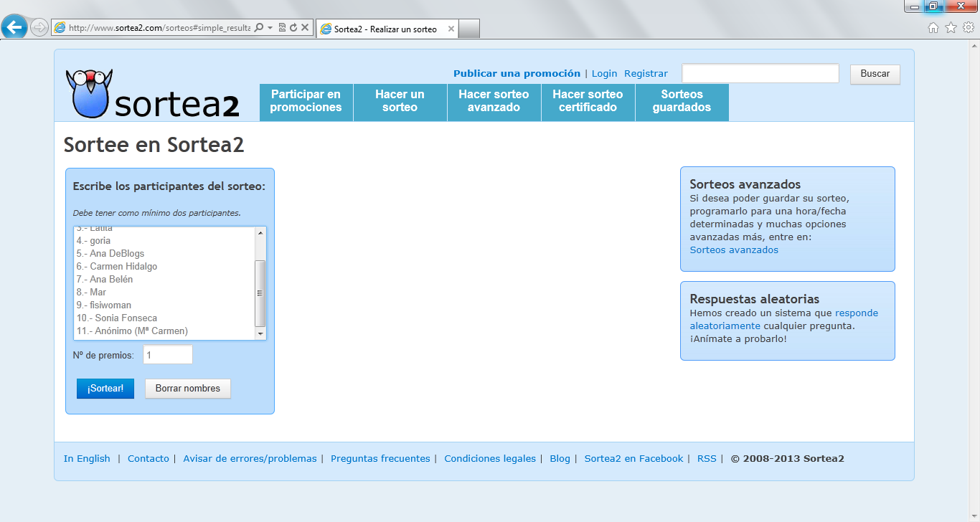The height and width of the screenshot is (522, 980).
Task: Open Preguntas frecuentes footer link
Action: point(380,459)
